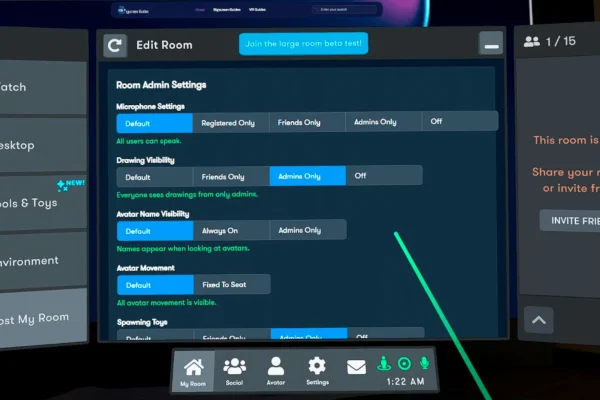Click the green circular target icon
The height and width of the screenshot is (400, 600).
(x=404, y=364)
